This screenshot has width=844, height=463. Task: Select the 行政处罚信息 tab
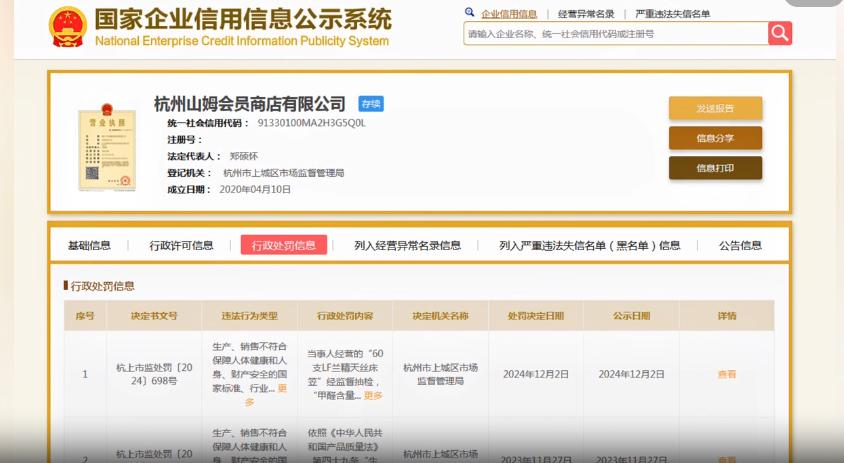tap(283, 245)
